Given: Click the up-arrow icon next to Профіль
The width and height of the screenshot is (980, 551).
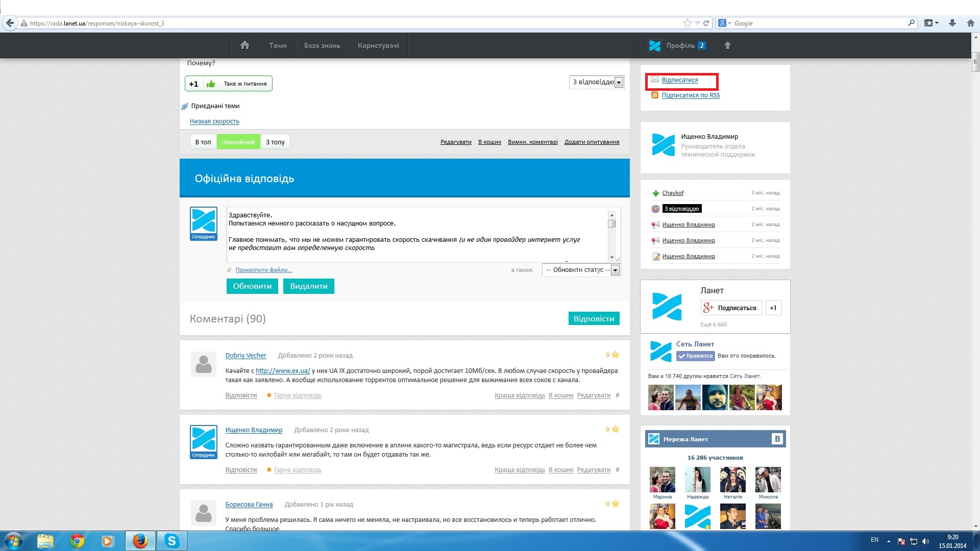Looking at the screenshot, I should pos(728,45).
